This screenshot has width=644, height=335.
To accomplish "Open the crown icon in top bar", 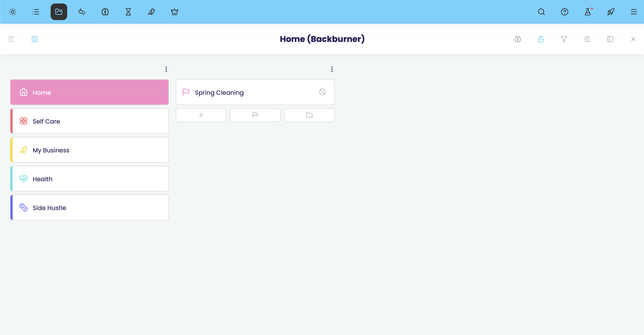I will point(174,12).
